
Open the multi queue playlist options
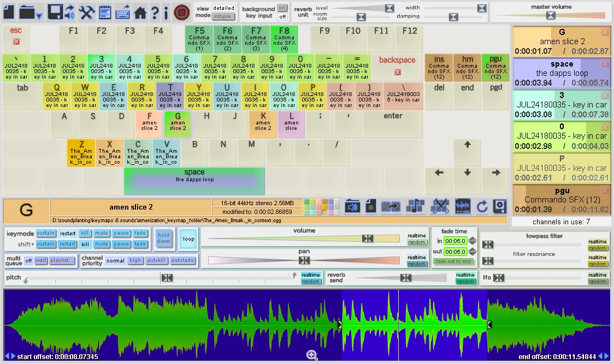[x=62, y=261]
